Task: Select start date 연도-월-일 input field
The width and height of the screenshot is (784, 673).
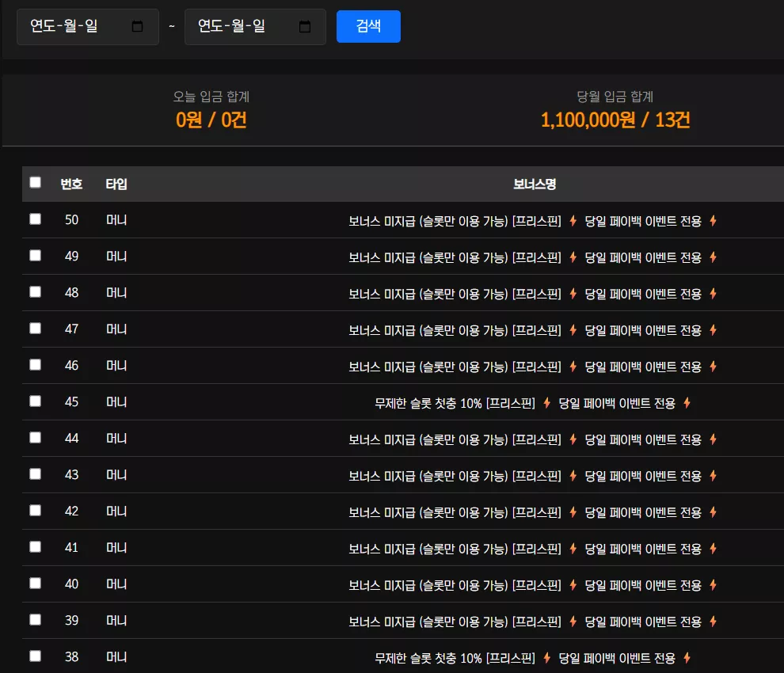Action: click(88, 26)
